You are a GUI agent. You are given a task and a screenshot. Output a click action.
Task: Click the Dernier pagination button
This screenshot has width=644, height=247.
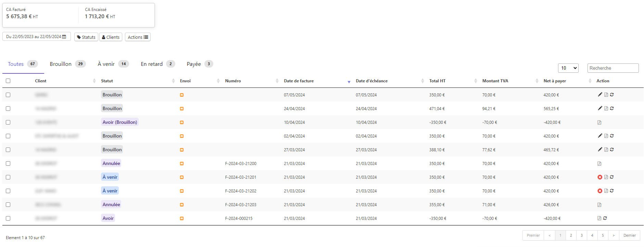(x=629, y=235)
